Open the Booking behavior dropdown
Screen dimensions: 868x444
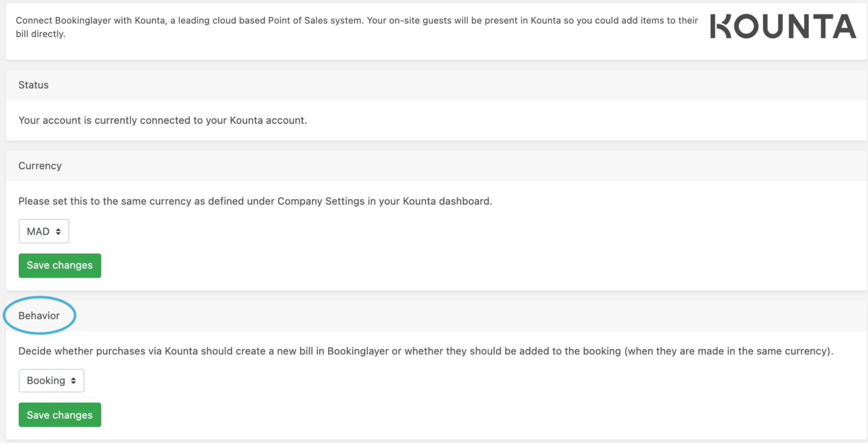[52, 381]
